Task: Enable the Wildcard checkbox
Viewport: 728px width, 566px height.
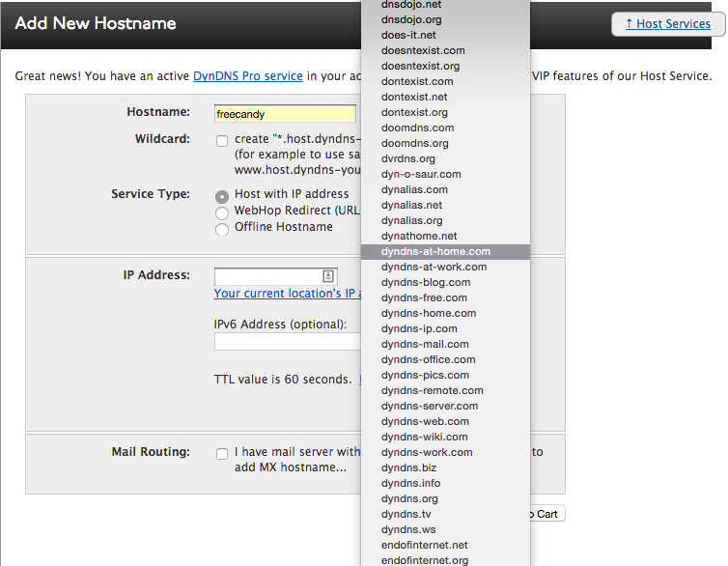Action: point(223,141)
